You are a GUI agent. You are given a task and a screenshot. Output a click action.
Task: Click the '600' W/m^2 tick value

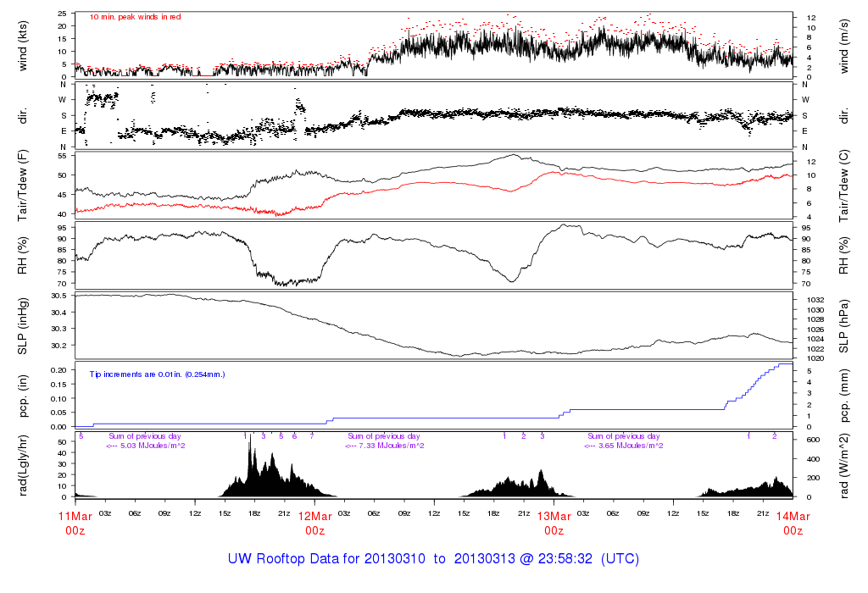[x=813, y=440]
